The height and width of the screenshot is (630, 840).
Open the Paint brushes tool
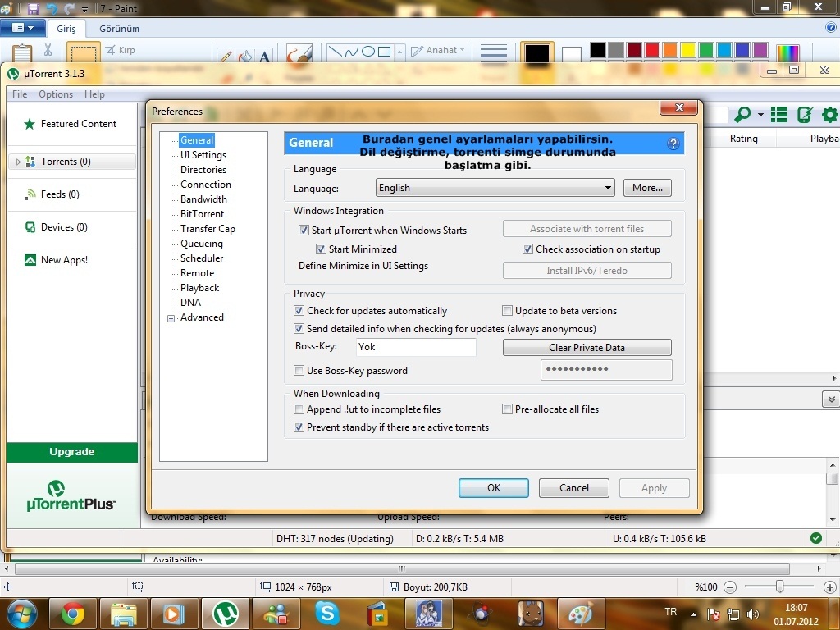tap(299, 52)
